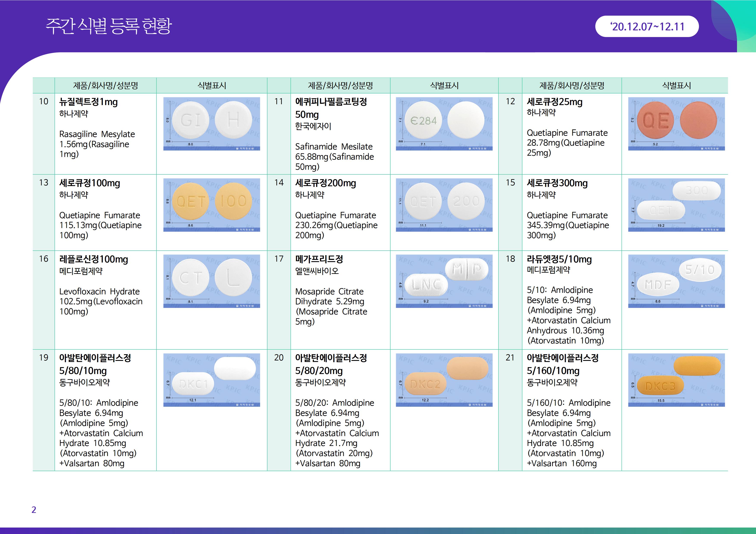Click the LNC M|P tablet image

pyautogui.click(x=444, y=281)
